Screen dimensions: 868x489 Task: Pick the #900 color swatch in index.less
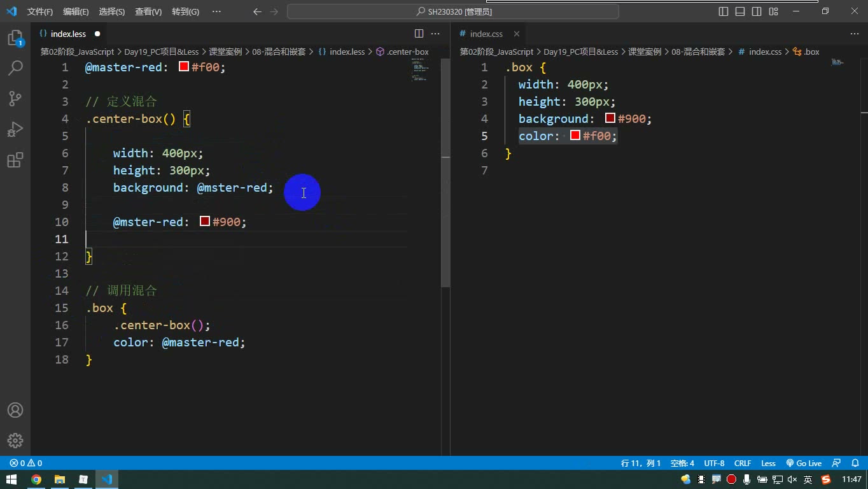(205, 221)
